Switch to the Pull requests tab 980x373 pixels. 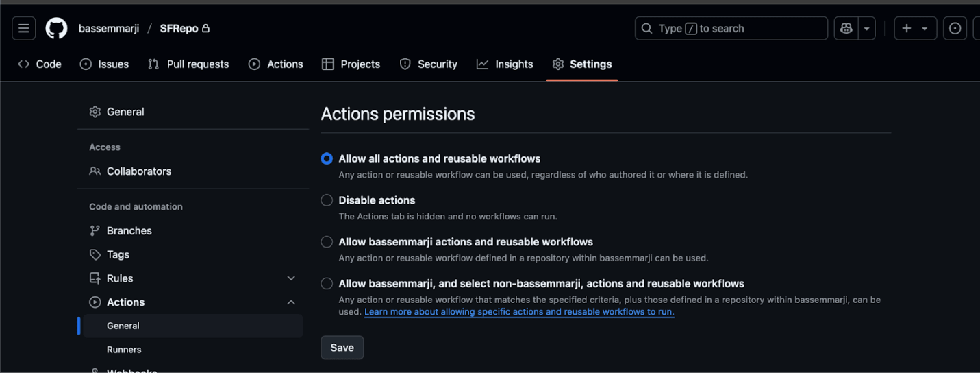(x=188, y=64)
